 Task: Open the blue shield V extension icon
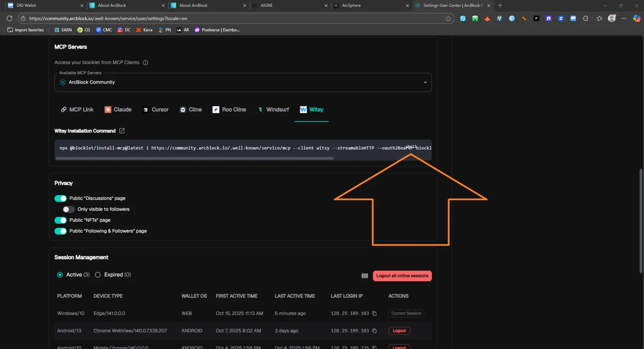(x=500, y=19)
